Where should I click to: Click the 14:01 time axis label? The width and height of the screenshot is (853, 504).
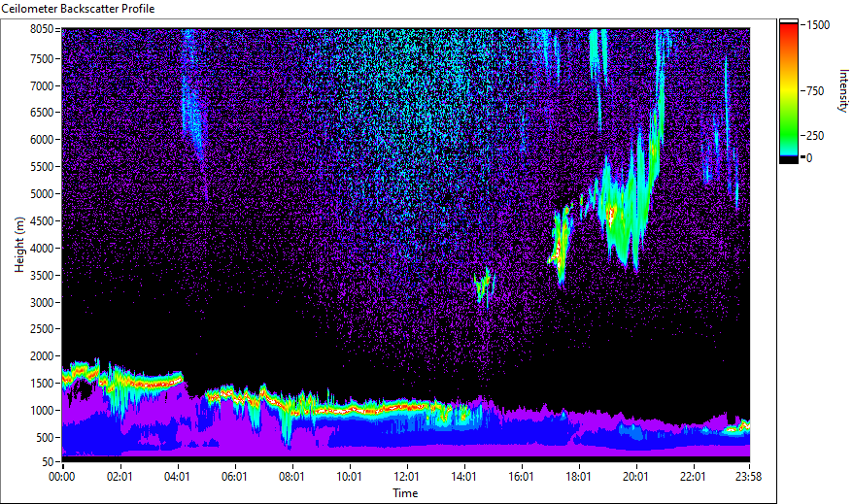[463, 477]
